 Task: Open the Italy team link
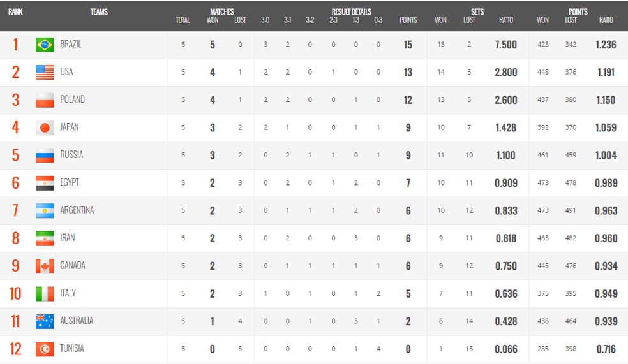tap(68, 293)
